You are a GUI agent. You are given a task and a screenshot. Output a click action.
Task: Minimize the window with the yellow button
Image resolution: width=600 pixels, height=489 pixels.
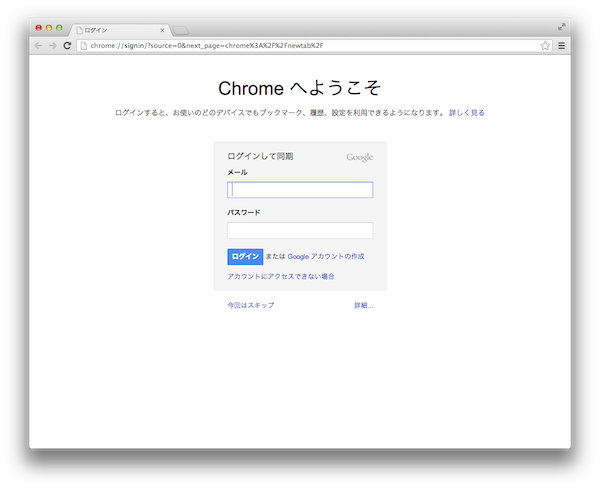(49, 28)
